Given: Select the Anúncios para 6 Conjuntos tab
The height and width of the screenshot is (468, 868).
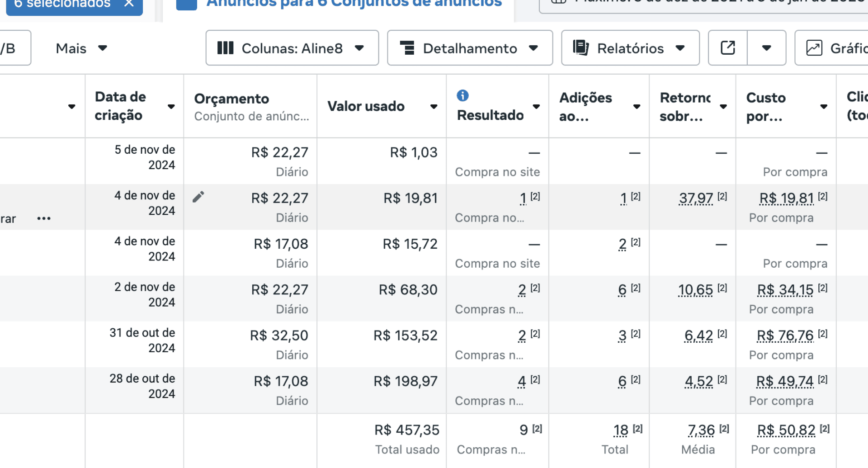Looking at the screenshot, I should [339, 4].
